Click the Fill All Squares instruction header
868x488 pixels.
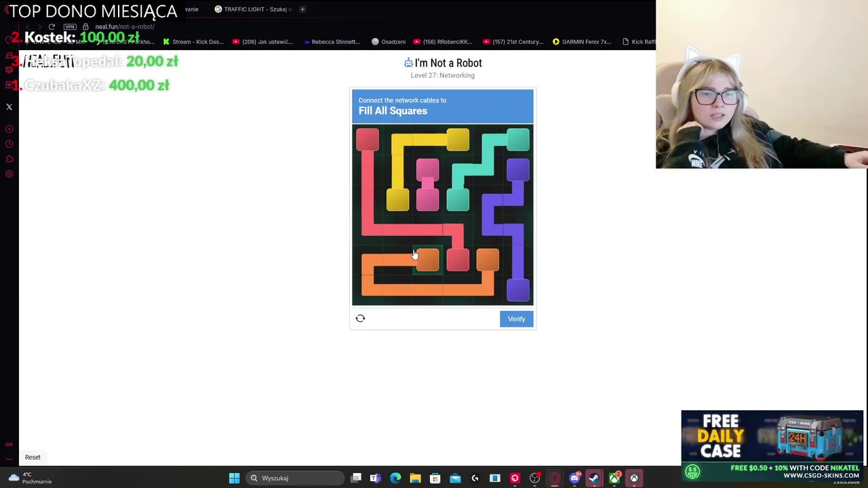443,106
